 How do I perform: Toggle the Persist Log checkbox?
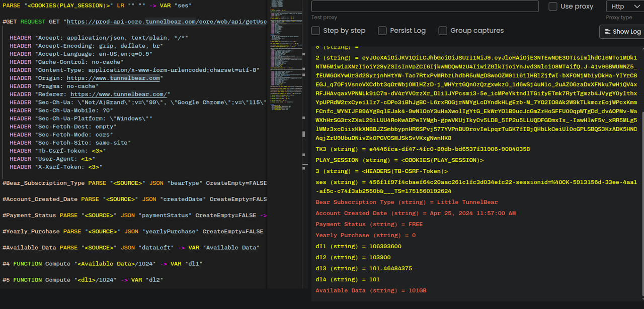(x=382, y=31)
